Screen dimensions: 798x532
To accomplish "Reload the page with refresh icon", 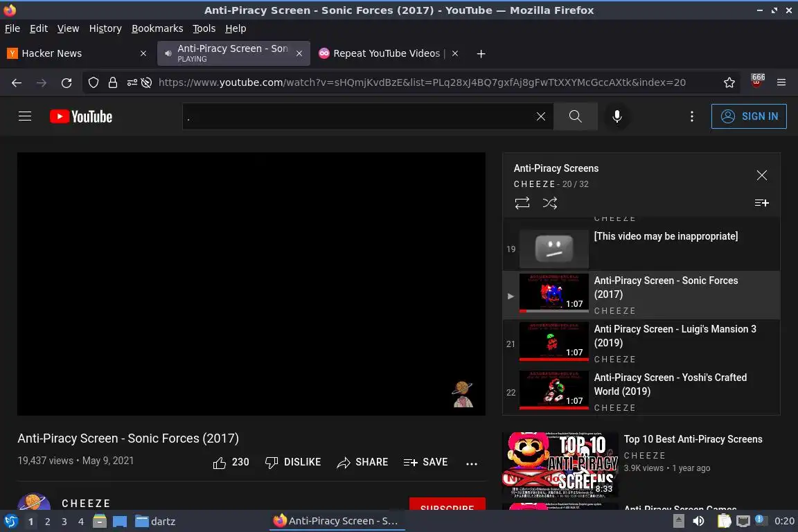I will 66,82.
